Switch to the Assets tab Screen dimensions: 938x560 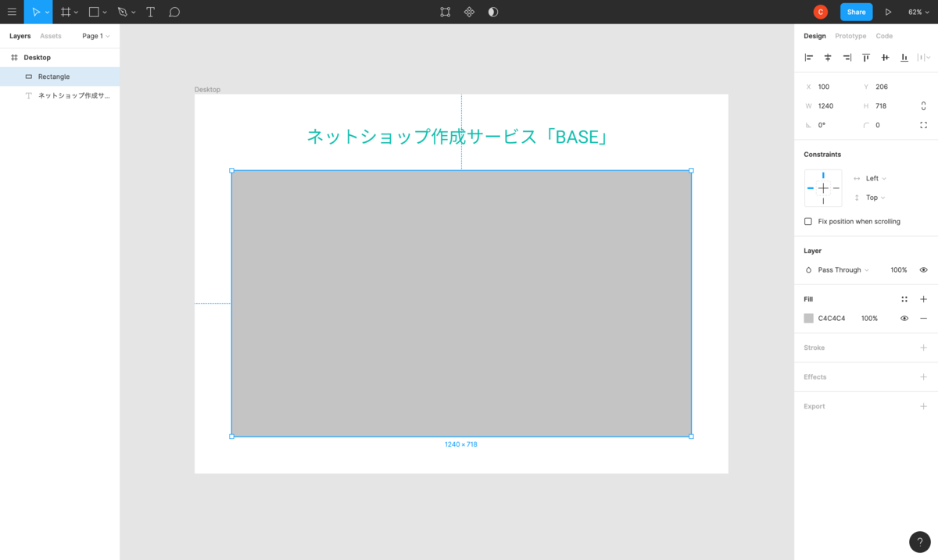[x=51, y=36]
